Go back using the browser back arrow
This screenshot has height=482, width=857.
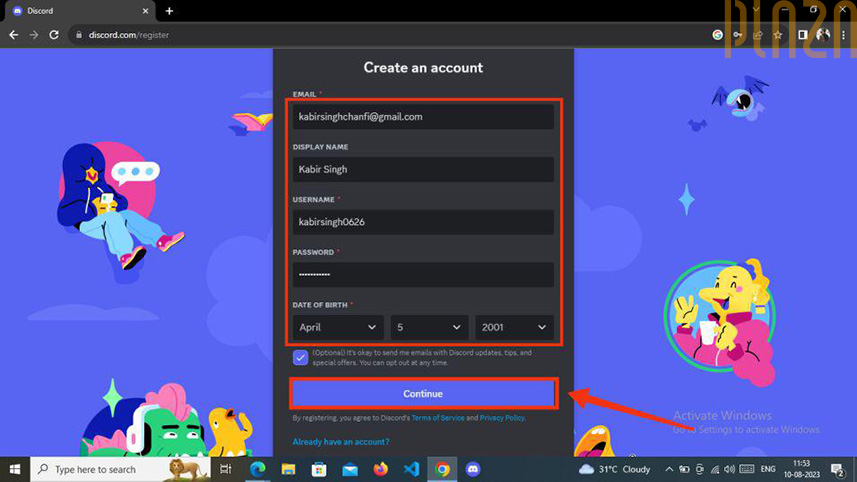[x=14, y=35]
